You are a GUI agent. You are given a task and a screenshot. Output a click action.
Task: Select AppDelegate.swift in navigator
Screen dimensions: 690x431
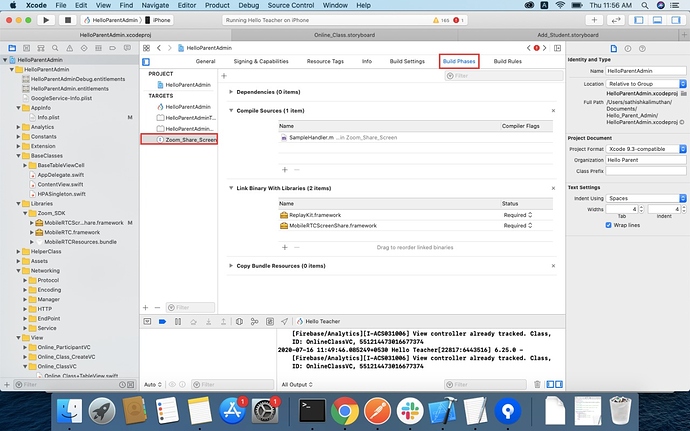coord(60,175)
